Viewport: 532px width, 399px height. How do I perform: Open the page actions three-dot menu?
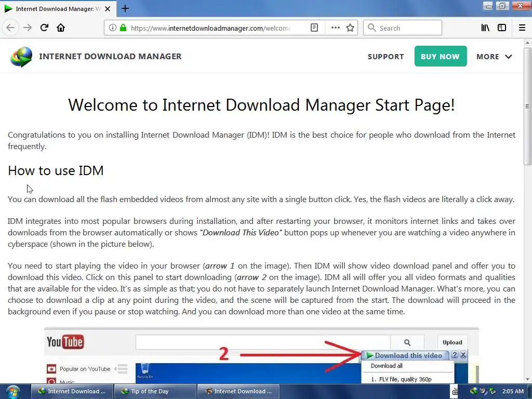click(335, 28)
